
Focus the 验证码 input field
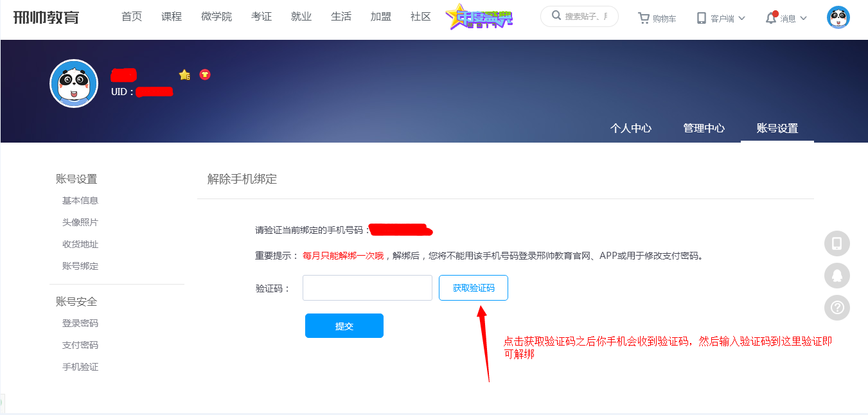(x=367, y=288)
